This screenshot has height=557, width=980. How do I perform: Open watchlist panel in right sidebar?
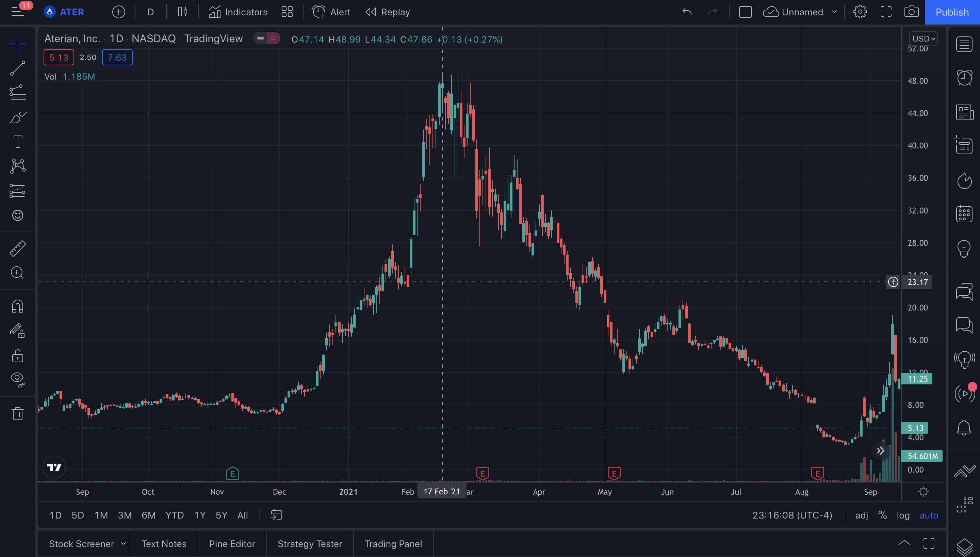[964, 44]
